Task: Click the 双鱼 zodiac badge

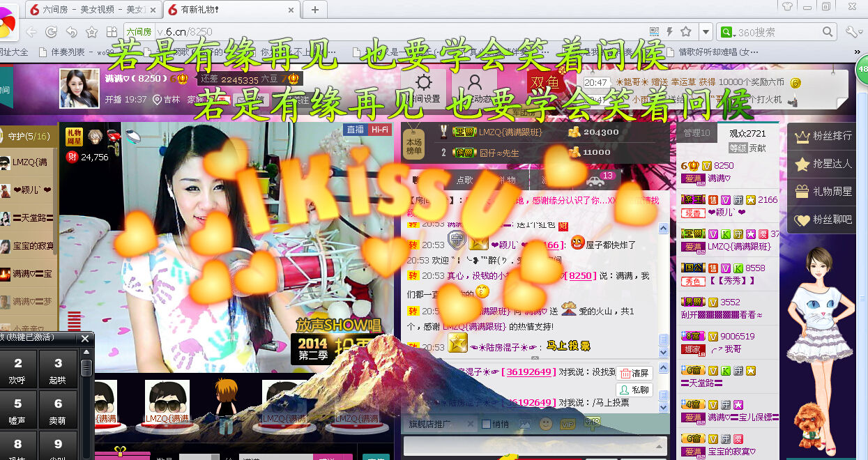Action: 545,82
